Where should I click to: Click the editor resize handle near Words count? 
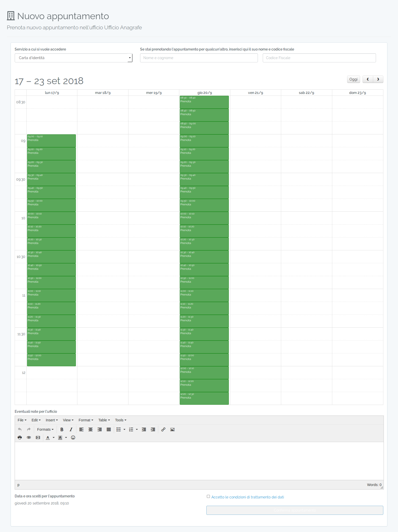click(x=382, y=488)
